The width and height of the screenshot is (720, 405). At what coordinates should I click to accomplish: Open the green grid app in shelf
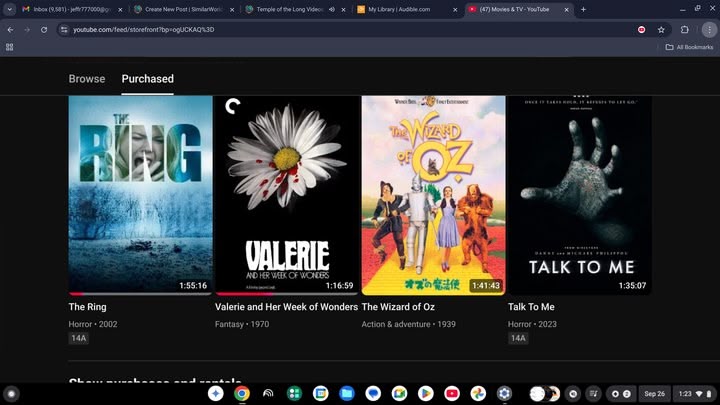(x=294, y=394)
